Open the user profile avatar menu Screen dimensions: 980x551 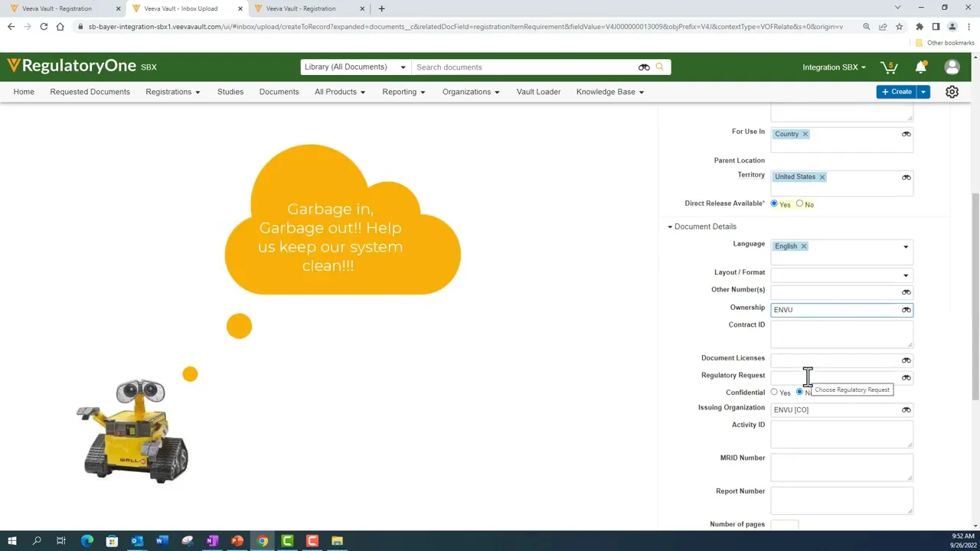pos(952,67)
